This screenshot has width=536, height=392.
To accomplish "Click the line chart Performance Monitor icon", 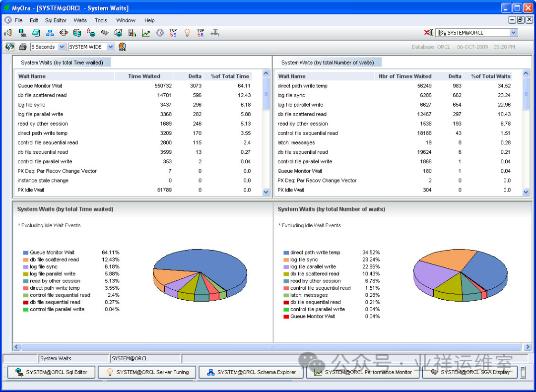I will tap(145, 33).
